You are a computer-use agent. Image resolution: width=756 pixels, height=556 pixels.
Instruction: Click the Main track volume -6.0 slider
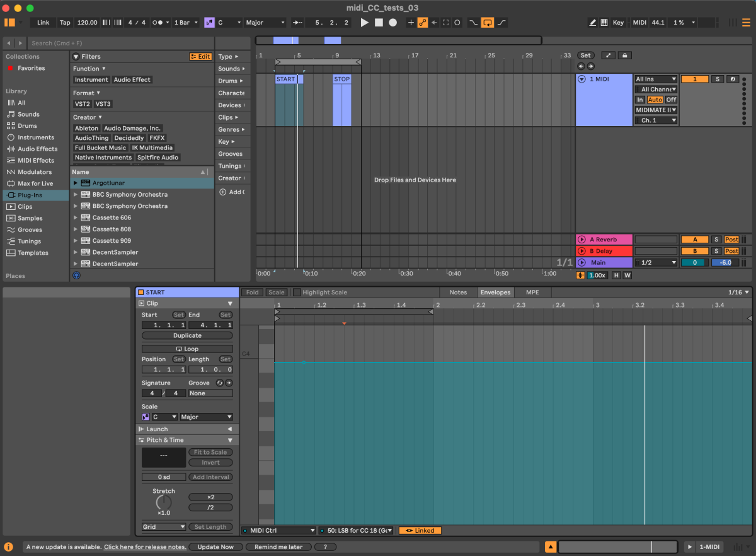point(725,262)
